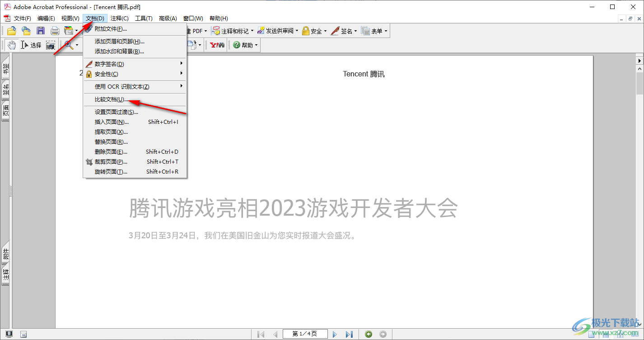Screen dimensions: 644x340
Task: Jump to last page
Action: 349,334
